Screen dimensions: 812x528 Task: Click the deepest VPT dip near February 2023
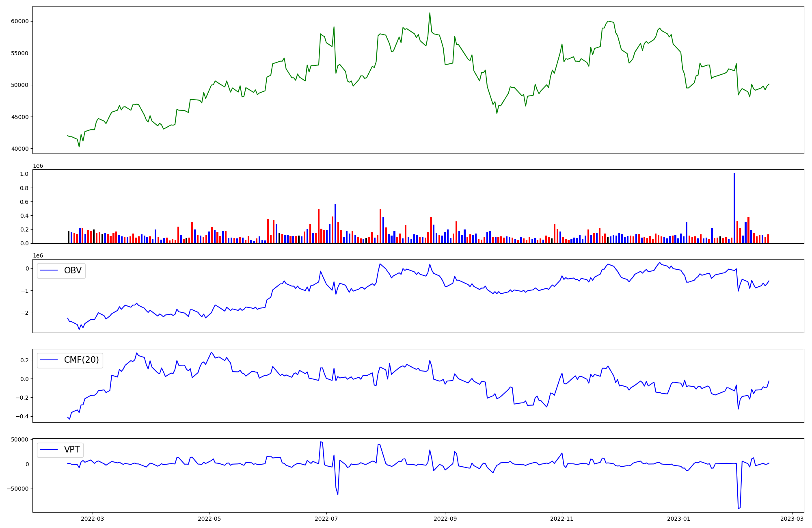(x=739, y=508)
